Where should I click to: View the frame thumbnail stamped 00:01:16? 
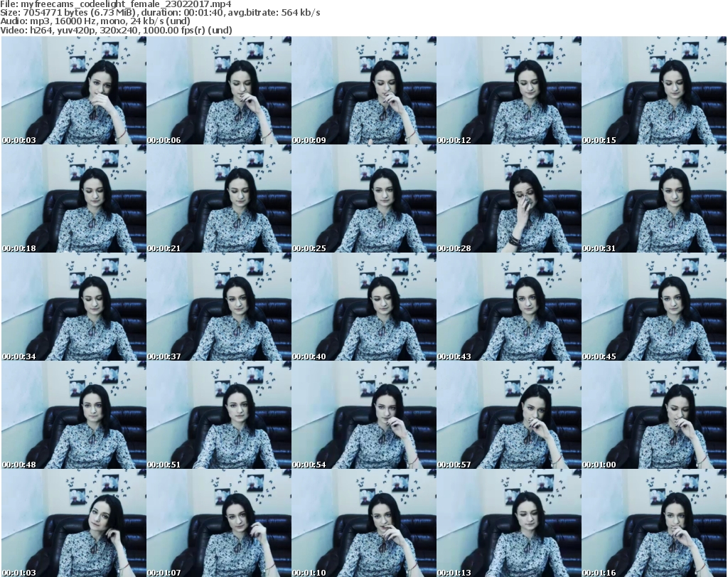pyautogui.click(x=654, y=523)
